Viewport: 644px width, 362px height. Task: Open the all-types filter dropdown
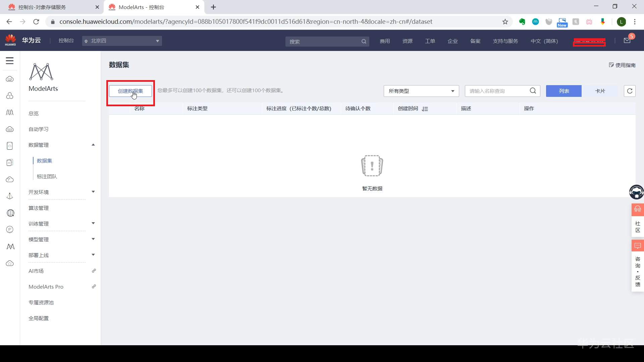[x=421, y=91]
